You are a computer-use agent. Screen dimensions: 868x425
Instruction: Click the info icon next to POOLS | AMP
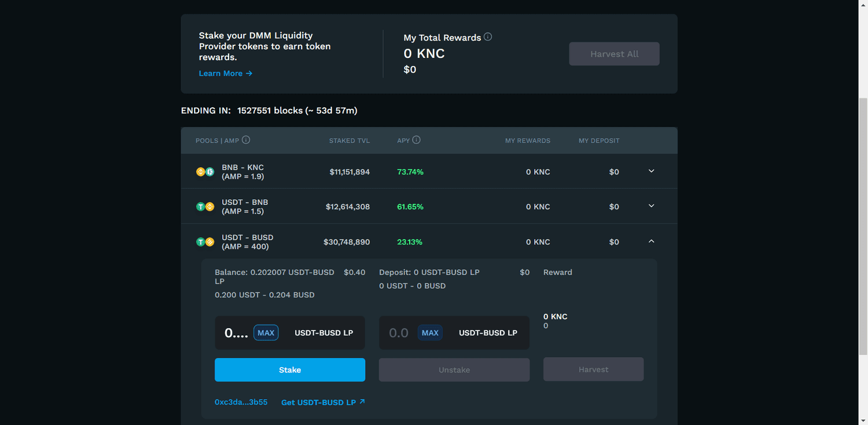coord(246,140)
